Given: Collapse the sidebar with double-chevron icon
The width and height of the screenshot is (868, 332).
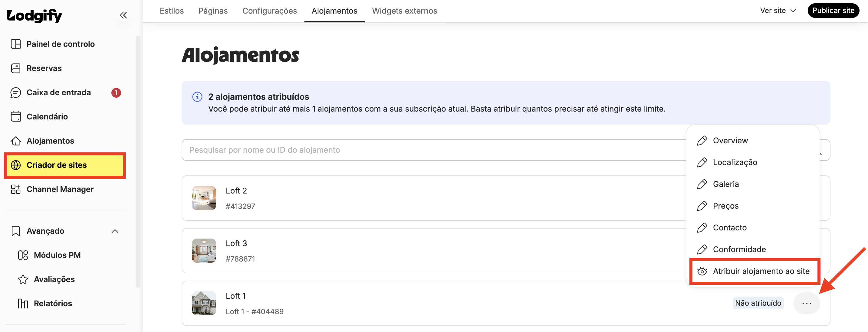Looking at the screenshot, I should pyautogui.click(x=123, y=15).
